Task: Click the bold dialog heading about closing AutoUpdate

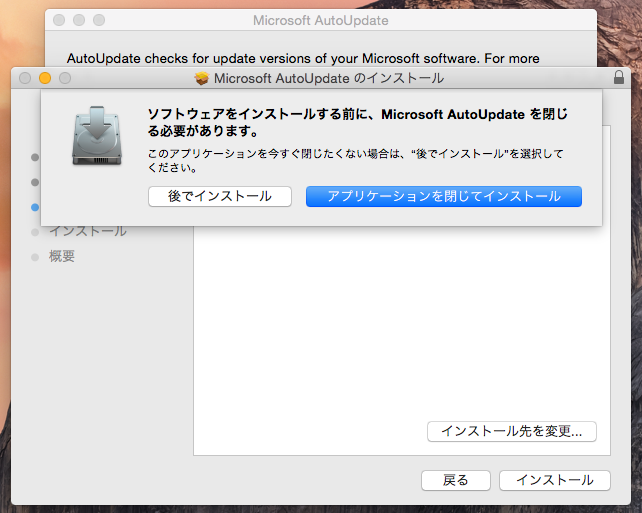Action: pos(357,122)
